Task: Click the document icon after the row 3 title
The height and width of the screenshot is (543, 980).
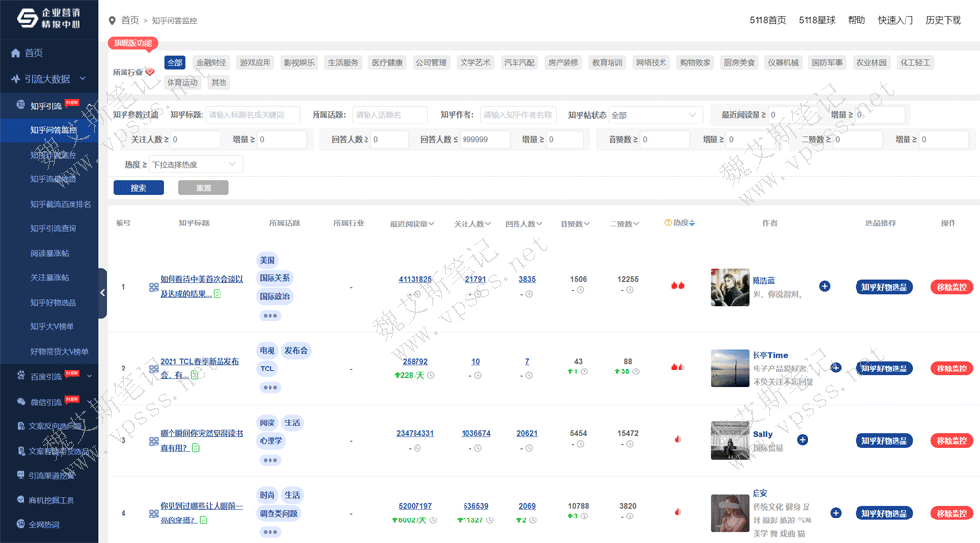Action: [x=196, y=448]
